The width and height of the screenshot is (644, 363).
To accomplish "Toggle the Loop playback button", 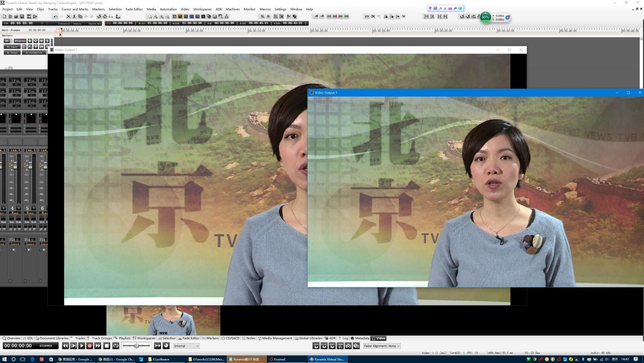I will coord(116,346).
